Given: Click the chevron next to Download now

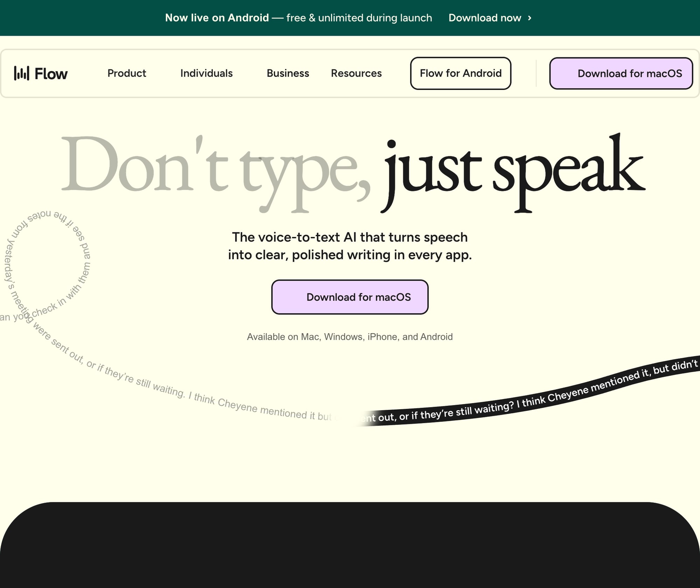Looking at the screenshot, I should pos(530,18).
